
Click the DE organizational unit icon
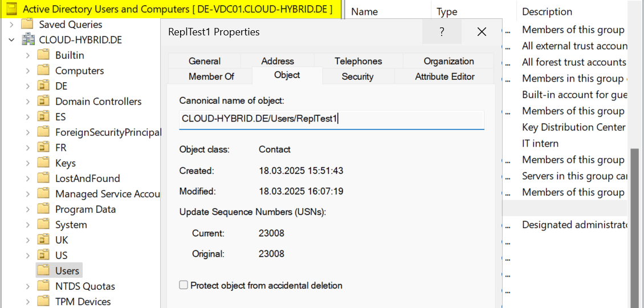(44, 86)
